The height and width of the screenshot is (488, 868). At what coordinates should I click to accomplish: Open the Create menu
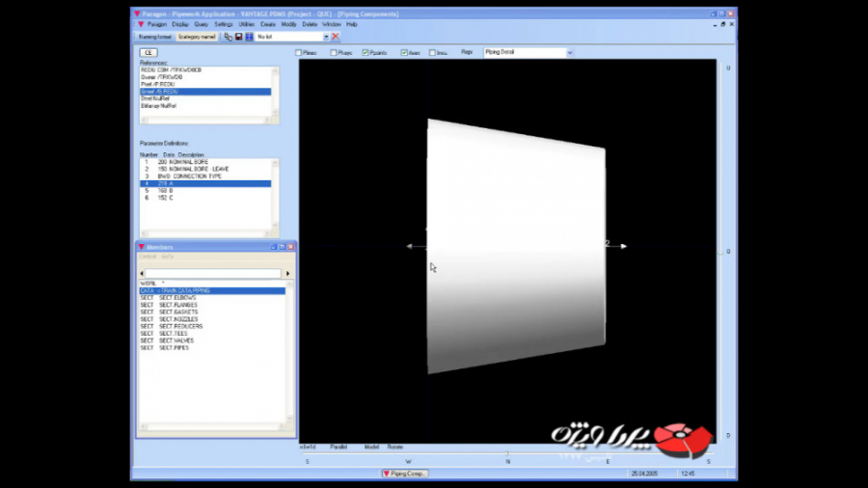click(268, 24)
